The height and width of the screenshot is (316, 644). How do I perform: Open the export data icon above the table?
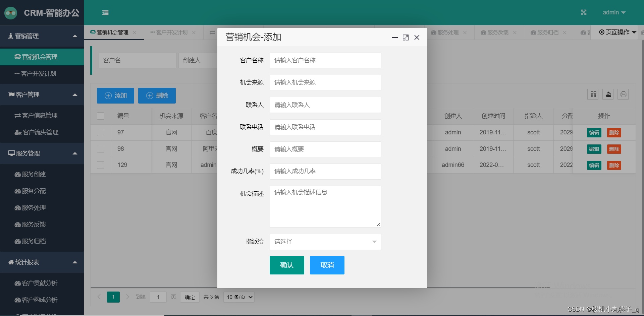pyautogui.click(x=608, y=94)
